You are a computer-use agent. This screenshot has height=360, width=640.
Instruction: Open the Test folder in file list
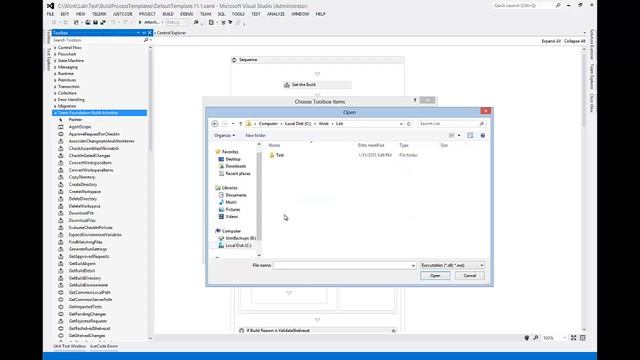click(x=276, y=155)
